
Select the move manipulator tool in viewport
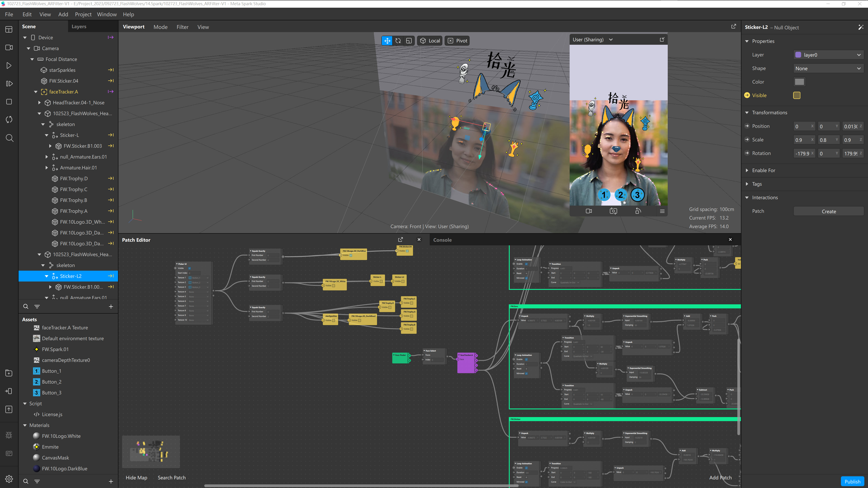pos(387,41)
